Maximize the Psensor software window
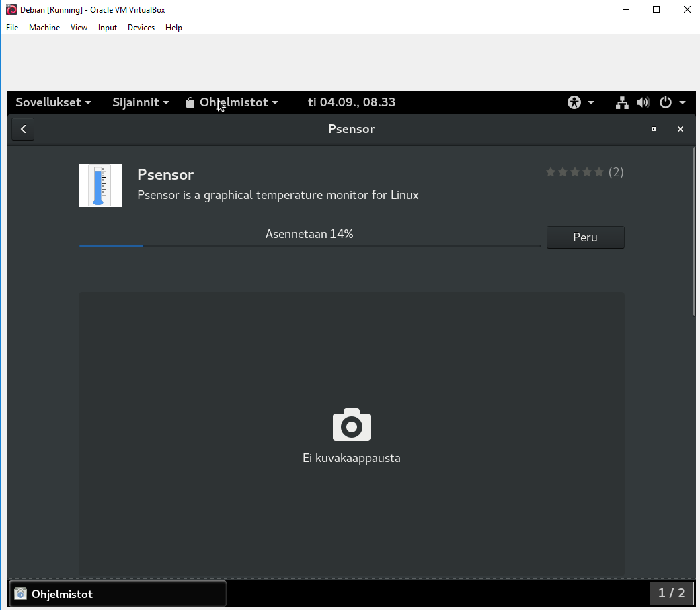This screenshot has height=610, width=700. [654, 129]
